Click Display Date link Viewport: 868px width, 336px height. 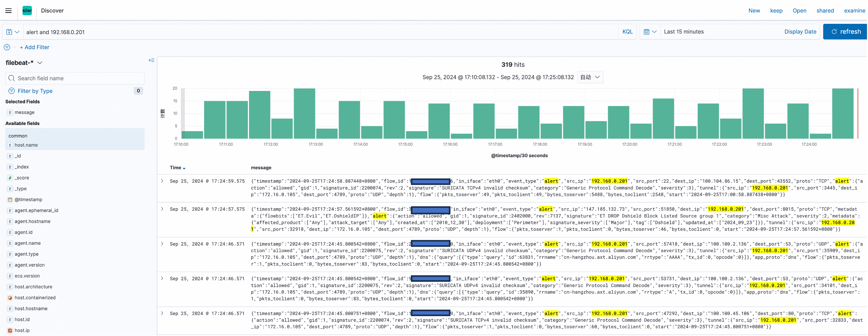pyautogui.click(x=800, y=32)
